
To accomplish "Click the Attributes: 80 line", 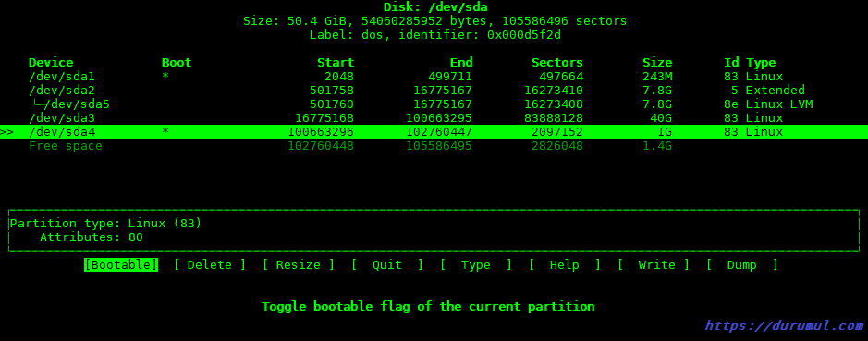I will (92, 237).
